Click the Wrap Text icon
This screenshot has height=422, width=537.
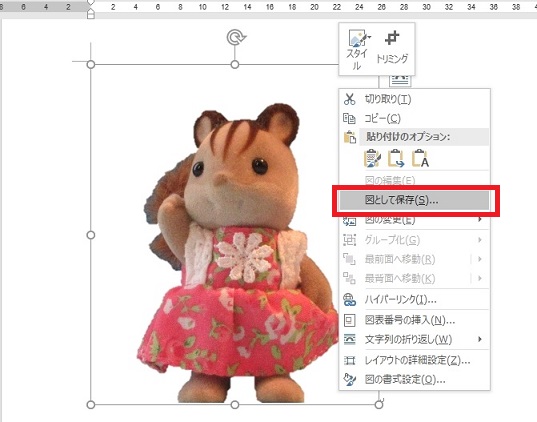coord(349,339)
